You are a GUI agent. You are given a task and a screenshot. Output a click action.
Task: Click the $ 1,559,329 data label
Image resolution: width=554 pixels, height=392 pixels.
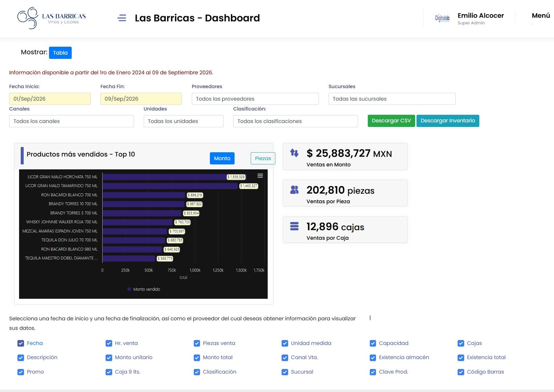coord(236,177)
